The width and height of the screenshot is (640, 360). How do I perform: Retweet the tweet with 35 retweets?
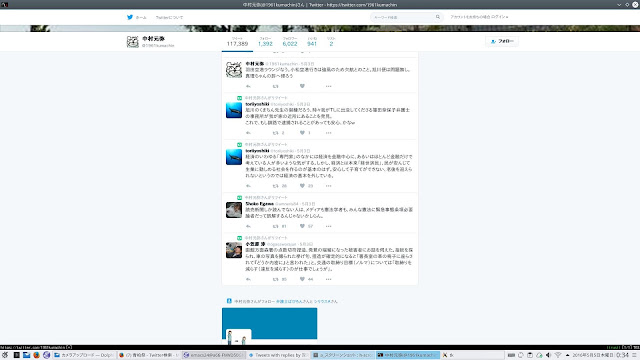click(276, 279)
